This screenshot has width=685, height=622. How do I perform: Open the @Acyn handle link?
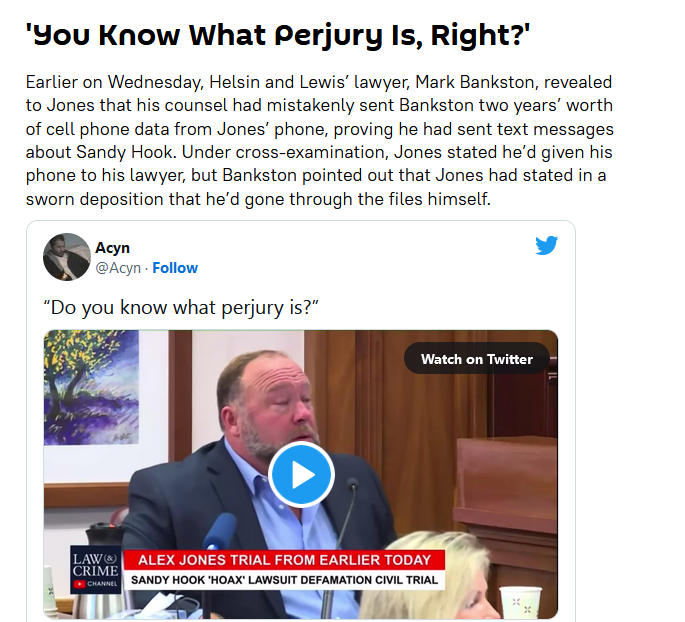point(118,268)
